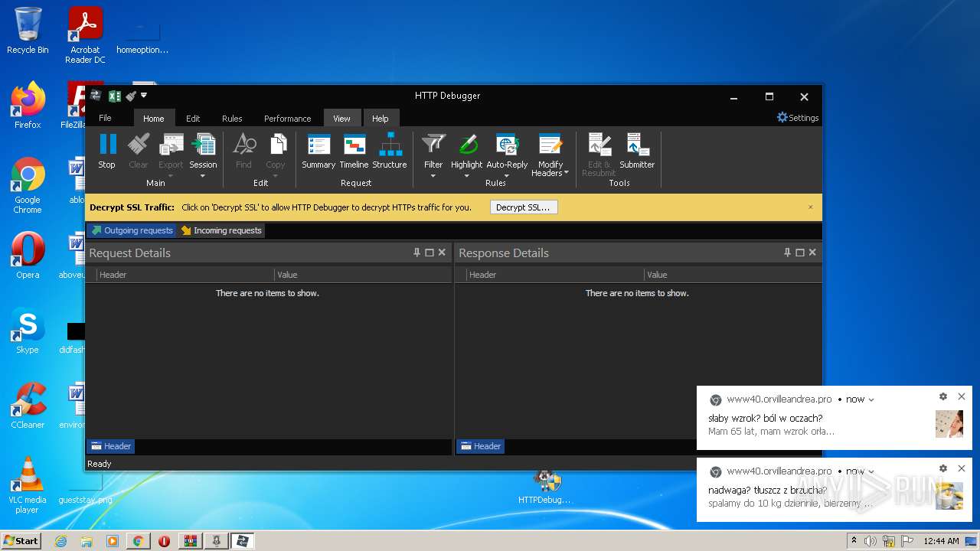Pin the Request Details panel
980x551 pixels.
pyautogui.click(x=417, y=253)
